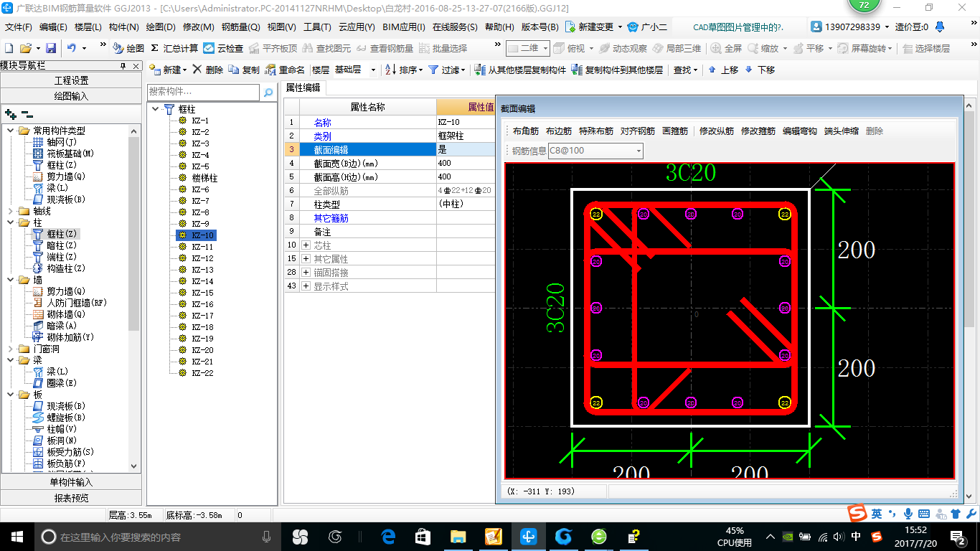The image size is (980, 551).
Task: Click 单构件输入 module button
Action: pos(72,482)
